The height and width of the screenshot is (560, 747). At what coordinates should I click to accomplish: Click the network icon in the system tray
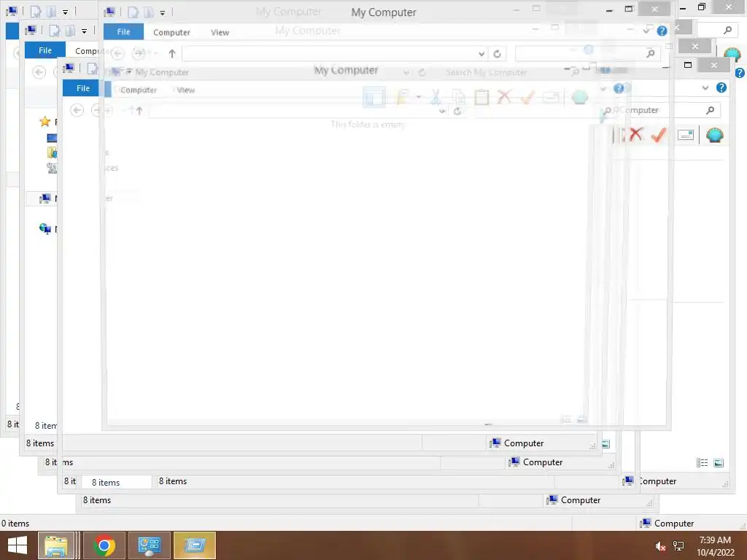click(678, 546)
